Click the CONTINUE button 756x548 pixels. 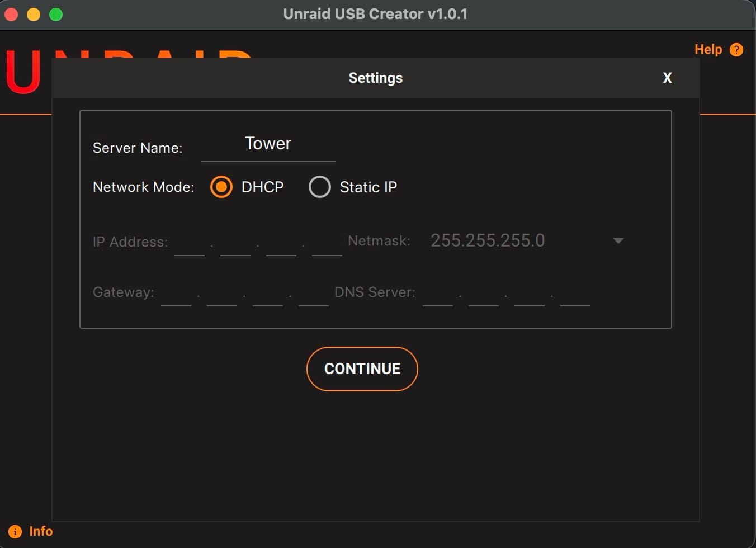(x=362, y=369)
